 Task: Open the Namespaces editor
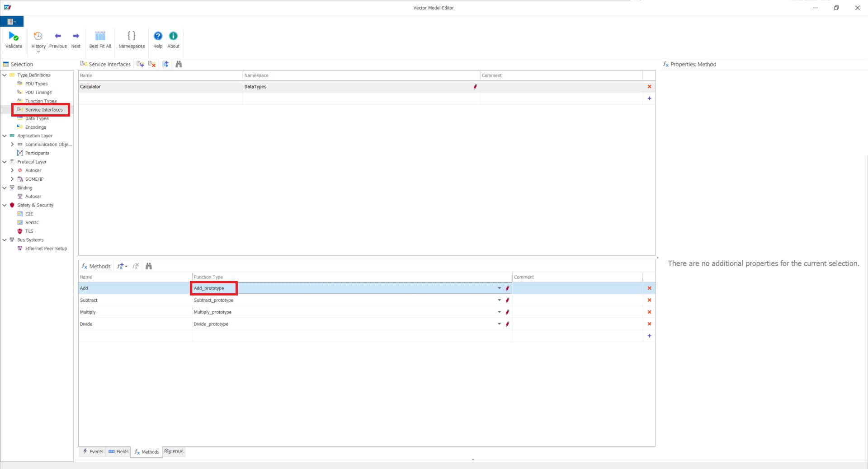click(132, 37)
